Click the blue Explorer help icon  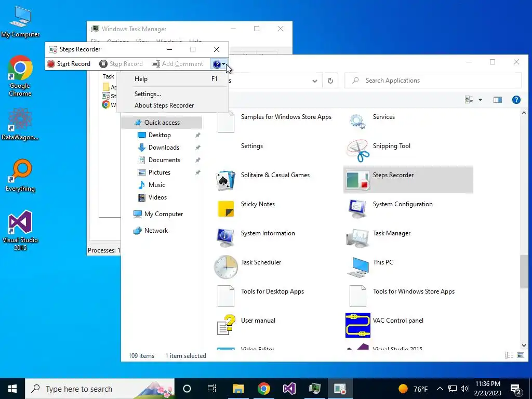pyautogui.click(x=516, y=100)
